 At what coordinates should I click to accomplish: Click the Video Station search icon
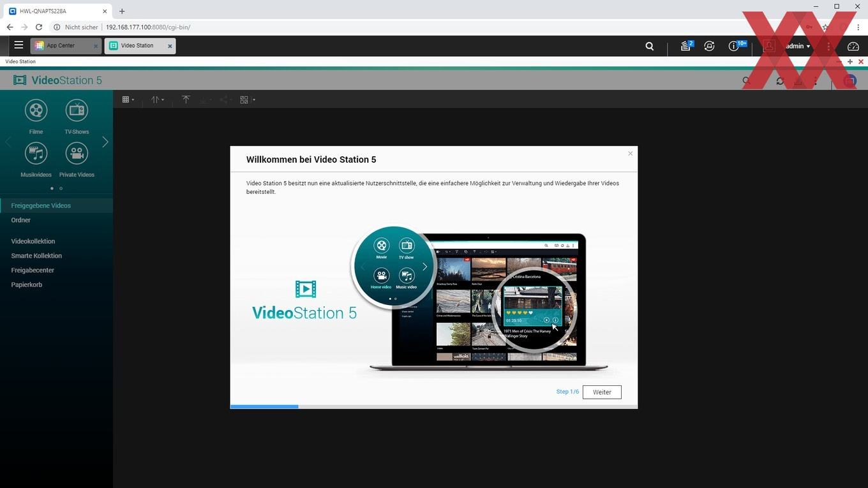746,81
